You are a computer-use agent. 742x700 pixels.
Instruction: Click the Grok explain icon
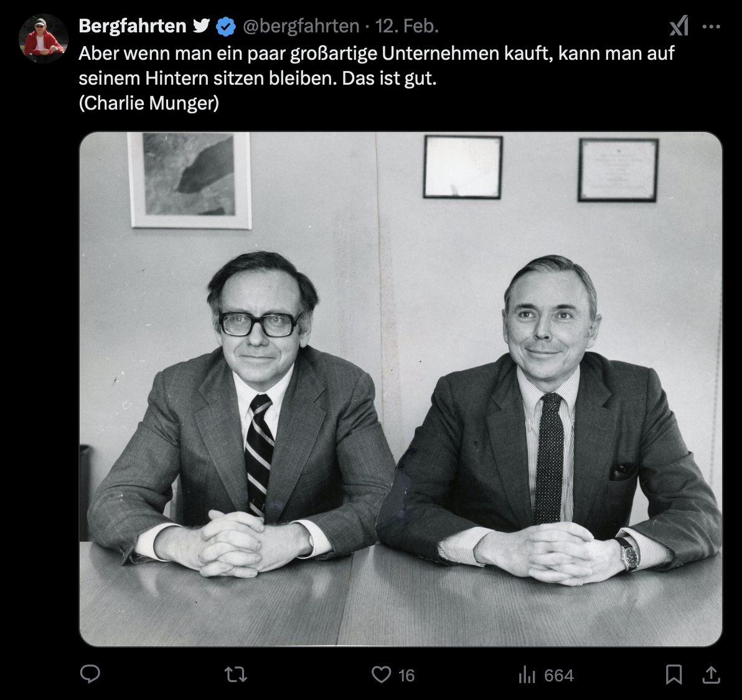tap(679, 26)
